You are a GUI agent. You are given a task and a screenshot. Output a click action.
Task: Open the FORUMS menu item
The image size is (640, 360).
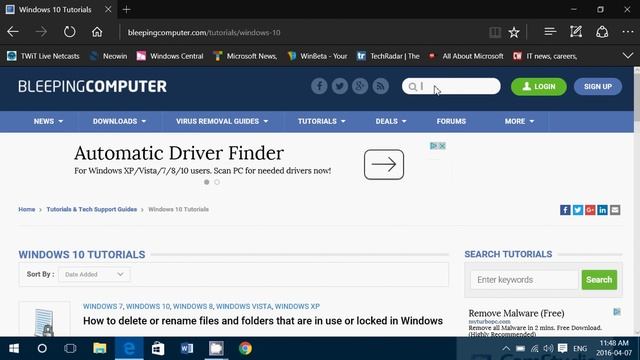tap(451, 121)
